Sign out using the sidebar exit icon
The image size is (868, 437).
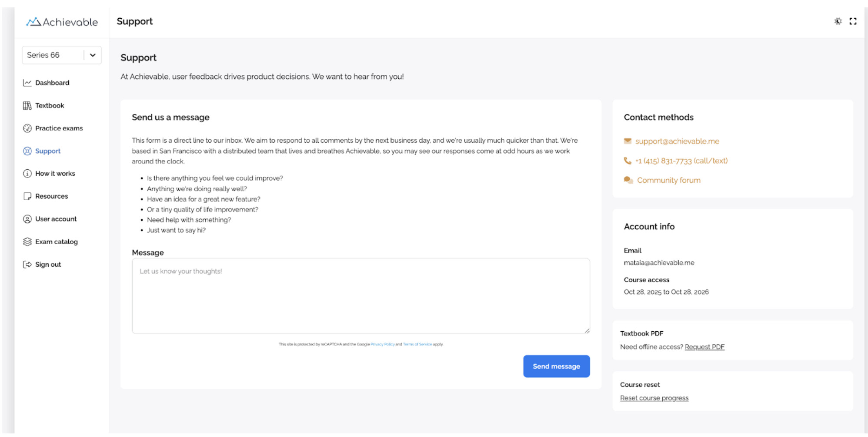[27, 265]
